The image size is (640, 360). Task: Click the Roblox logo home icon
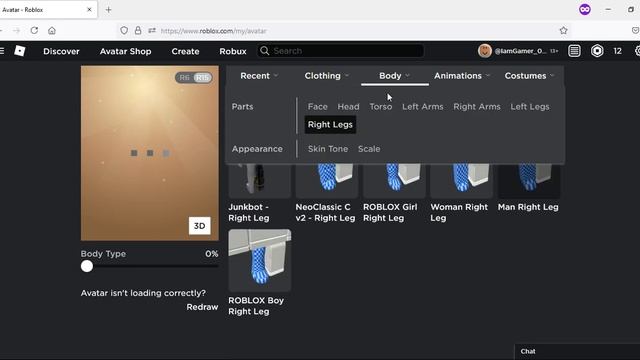(x=20, y=51)
